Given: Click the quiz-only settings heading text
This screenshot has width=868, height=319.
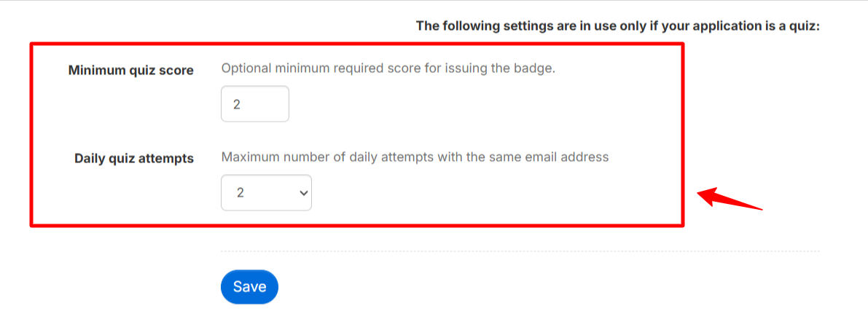Looking at the screenshot, I should [x=618, y=26].
